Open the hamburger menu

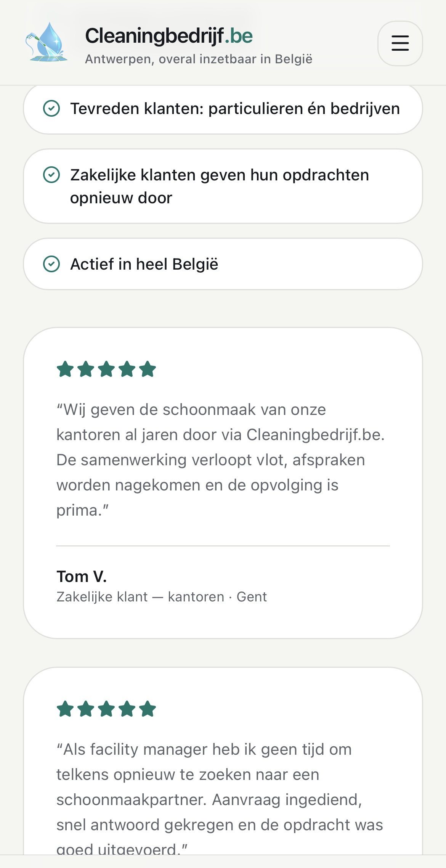pos(400,43)
